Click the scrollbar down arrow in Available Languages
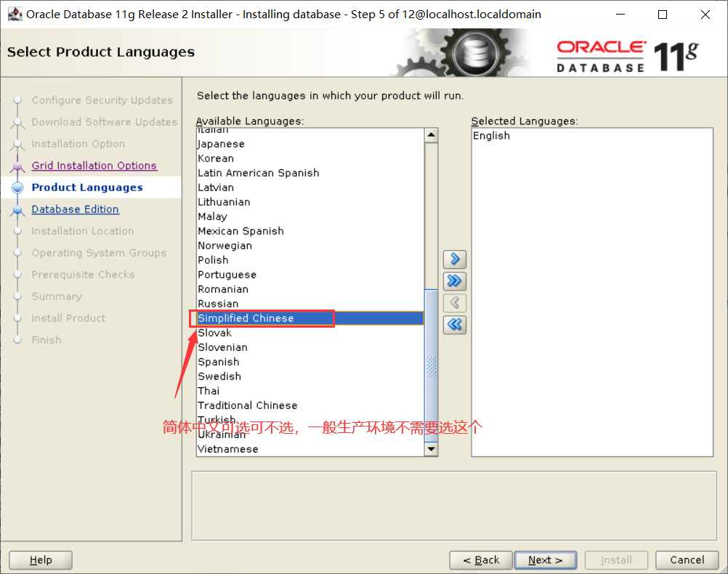728x574 pixels. (x=432, y=448)
